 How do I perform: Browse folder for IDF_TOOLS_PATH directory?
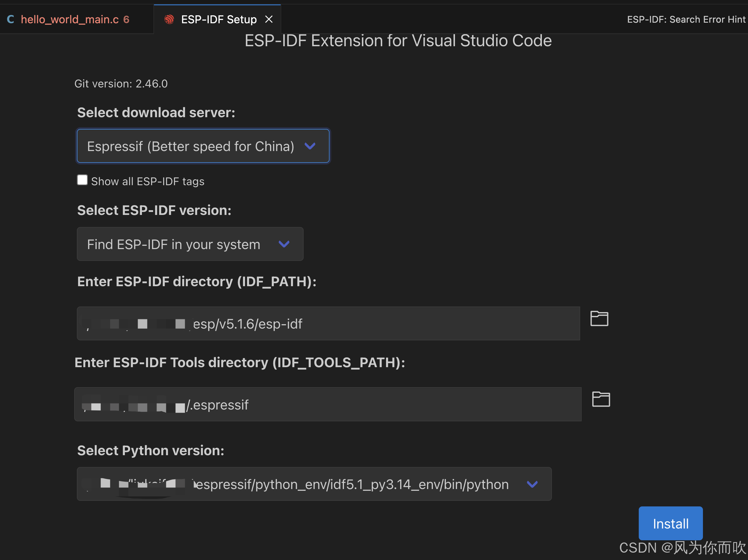pyautogui.click(x=600, y=399)
